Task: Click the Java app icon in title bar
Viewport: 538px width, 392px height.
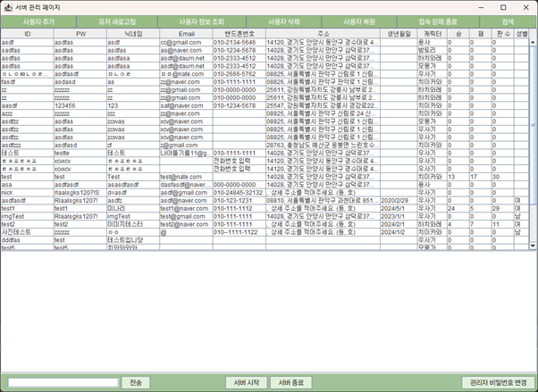Action: point(8,6)
